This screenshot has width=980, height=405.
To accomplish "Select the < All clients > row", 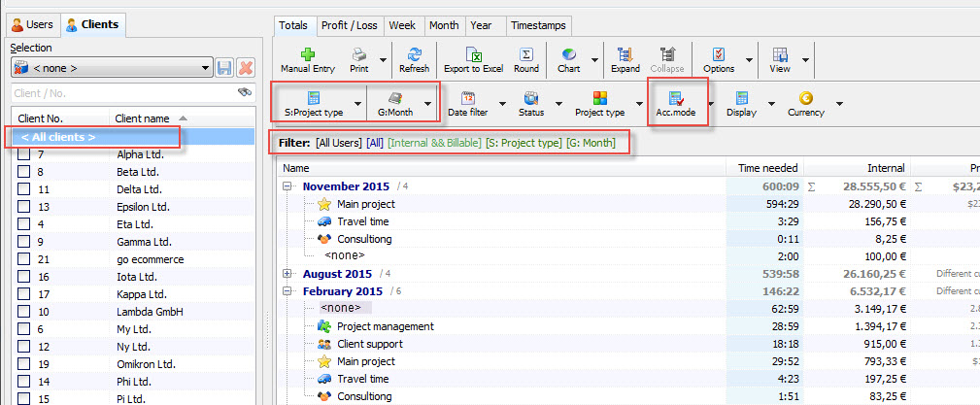I will pos(133,137).
